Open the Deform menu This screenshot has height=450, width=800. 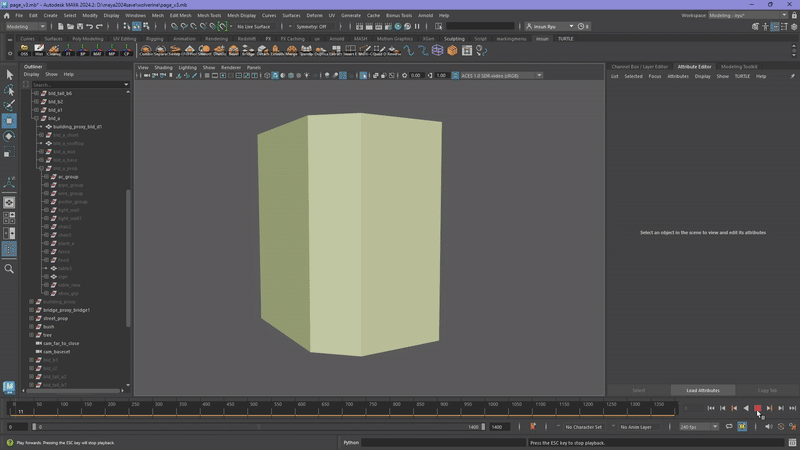(314, 15)
